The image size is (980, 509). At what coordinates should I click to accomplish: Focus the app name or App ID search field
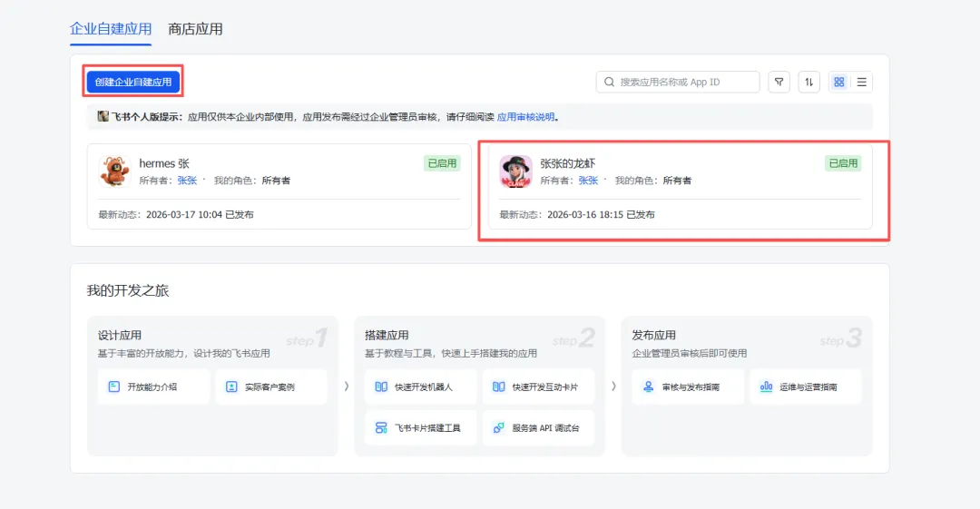click(x=678, y=82)
